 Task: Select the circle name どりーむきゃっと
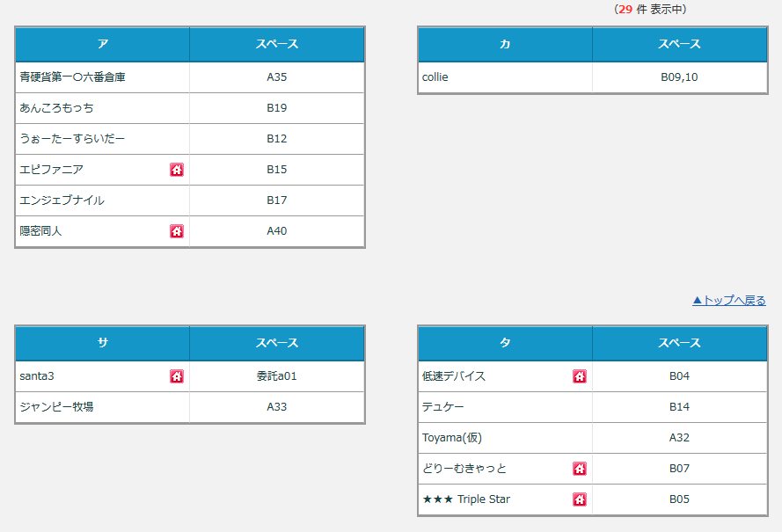pos(464,469)
